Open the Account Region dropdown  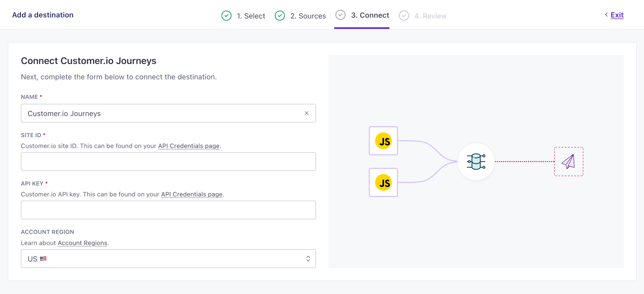point(168,259)
